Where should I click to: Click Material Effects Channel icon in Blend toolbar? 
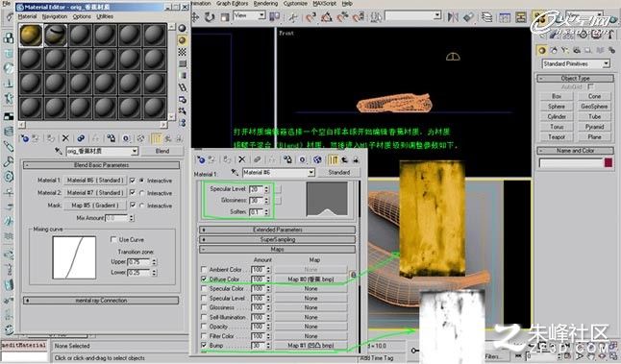coord(126,138)
